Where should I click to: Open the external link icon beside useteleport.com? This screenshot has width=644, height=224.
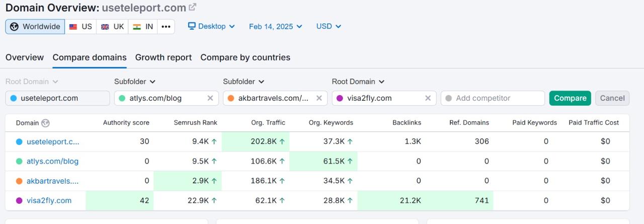pos(192,8)
